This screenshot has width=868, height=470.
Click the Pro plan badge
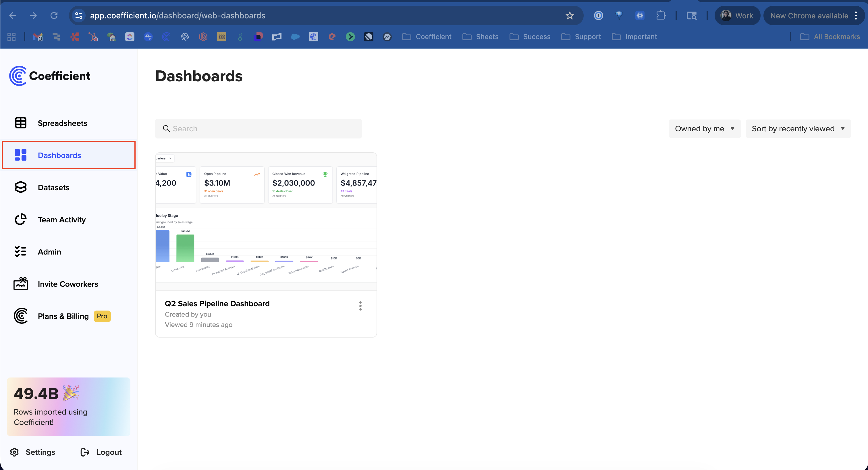[x=102, y=316]
